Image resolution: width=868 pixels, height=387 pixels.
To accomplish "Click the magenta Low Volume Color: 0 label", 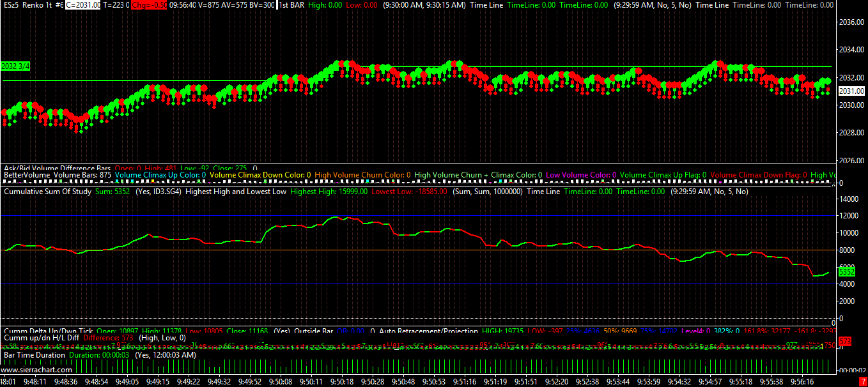I will [x=581, y=174].
